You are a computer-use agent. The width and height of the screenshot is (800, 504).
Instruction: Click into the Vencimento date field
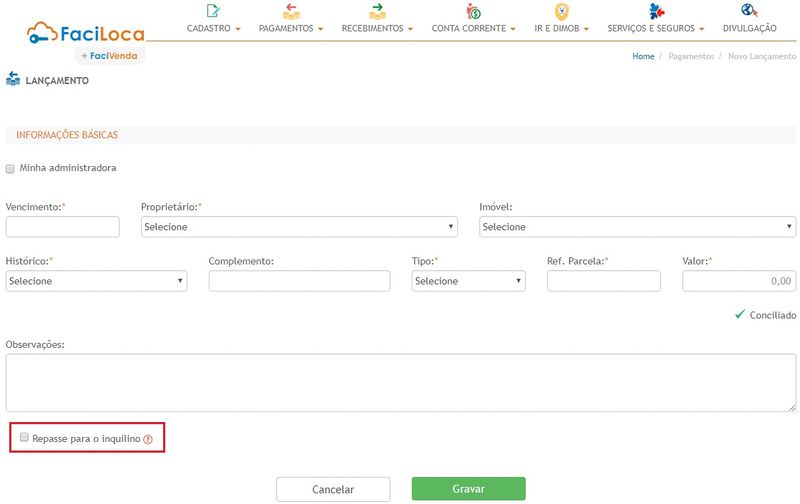(62, 227)
